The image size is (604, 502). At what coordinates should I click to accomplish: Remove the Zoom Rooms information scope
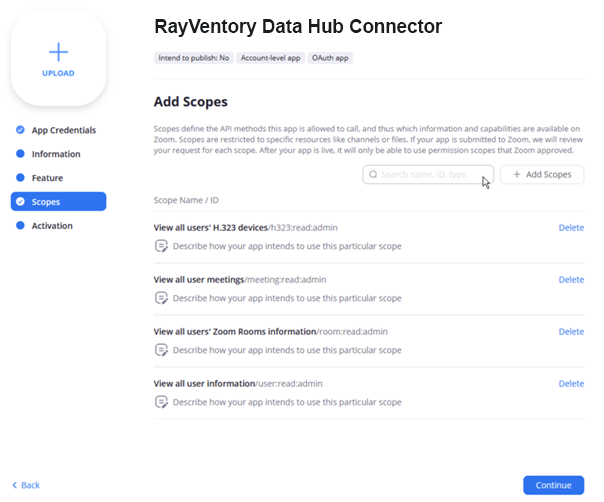571,332
